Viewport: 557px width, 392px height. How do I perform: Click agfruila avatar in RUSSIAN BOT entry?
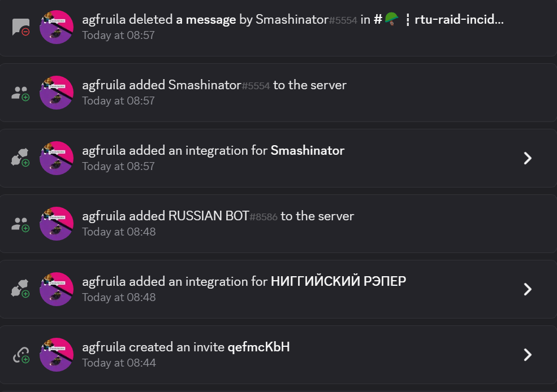pos(57,224)
